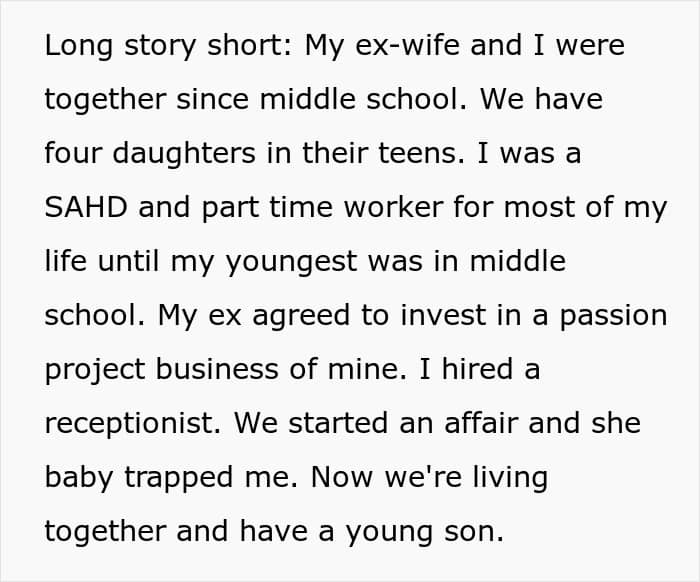Click the word "receptionist" in the text
Image resolution: width=700 pixels, height=582 pixels.
[x=133, y=424]
